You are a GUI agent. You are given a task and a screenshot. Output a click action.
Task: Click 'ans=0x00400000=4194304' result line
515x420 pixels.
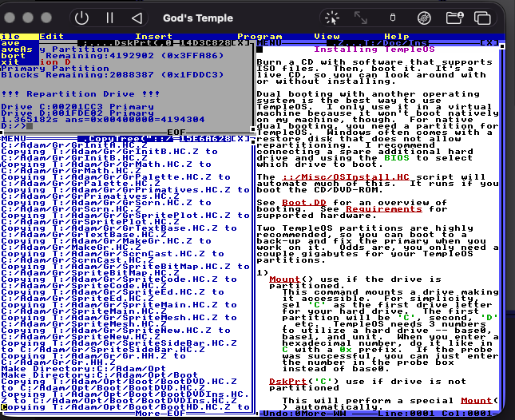135,120
